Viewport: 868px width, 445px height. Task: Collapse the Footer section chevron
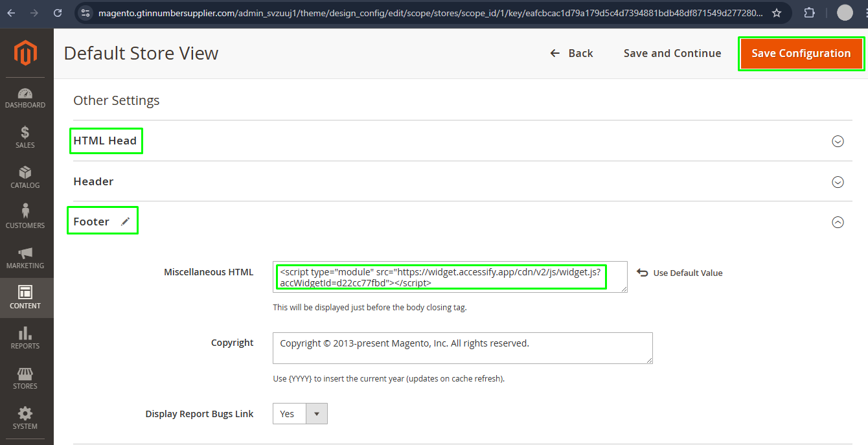point(838,222)
